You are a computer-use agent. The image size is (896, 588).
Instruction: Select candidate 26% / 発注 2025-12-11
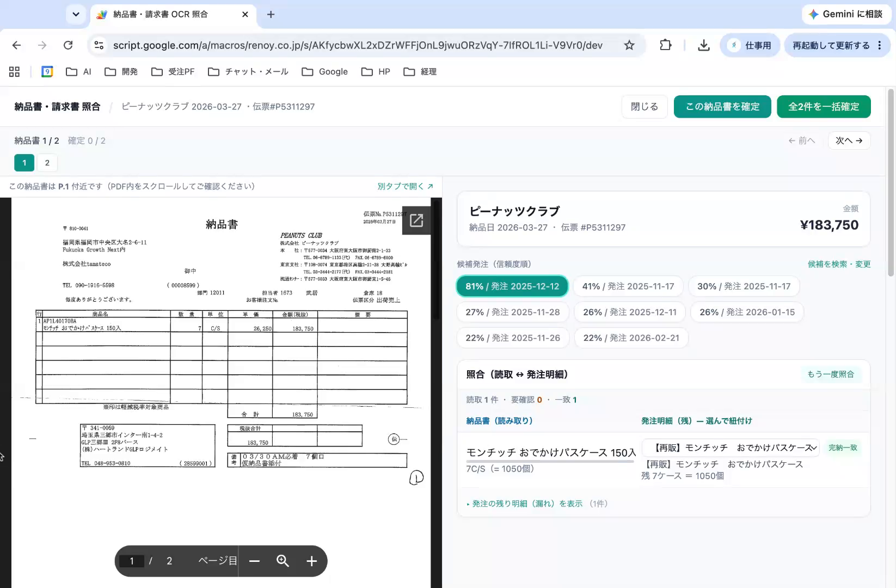click(x=630, y=312)
